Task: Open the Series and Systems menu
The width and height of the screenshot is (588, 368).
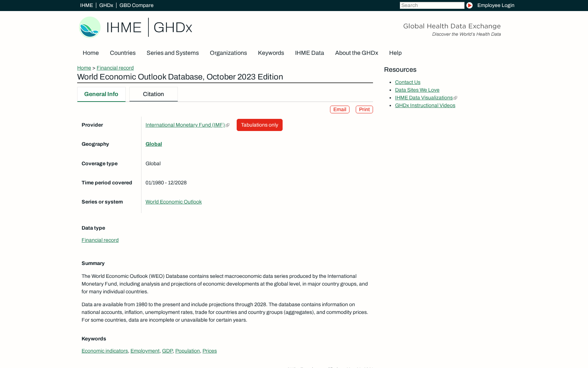Action: tap(173, 53)
